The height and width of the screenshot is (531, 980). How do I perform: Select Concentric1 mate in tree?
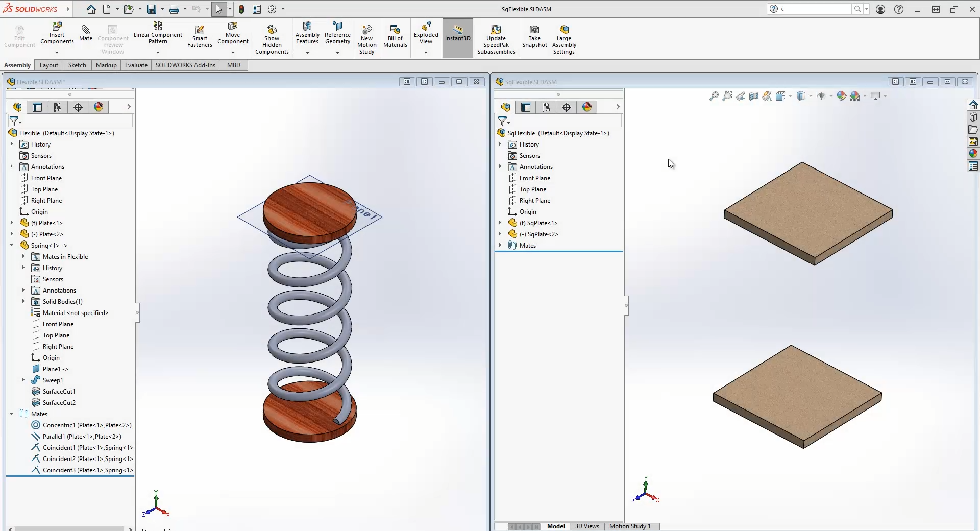click(x=82, y=425)
